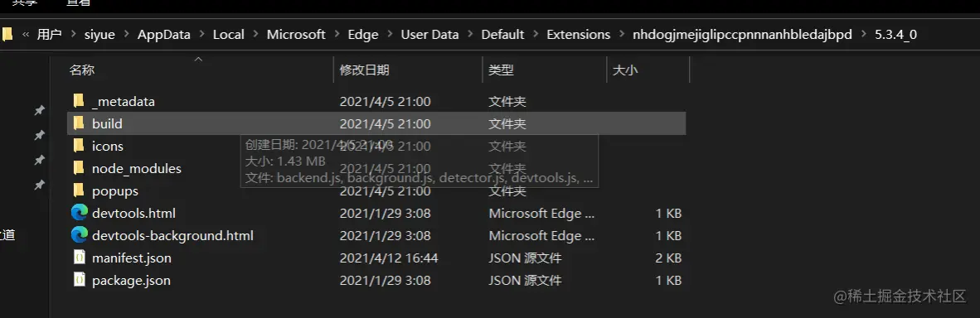Expand the double-chevron at address bar start
980x318 pixels.
coord(26,34)
